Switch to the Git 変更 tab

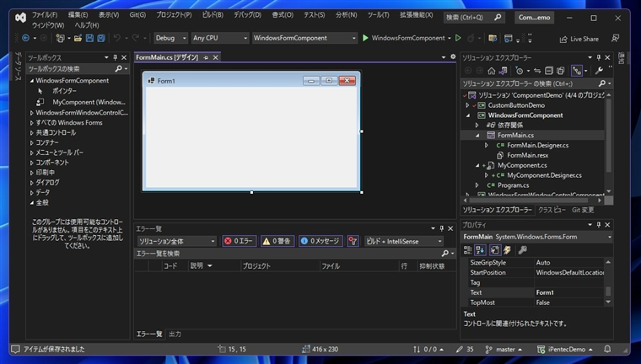click(583, 210)
